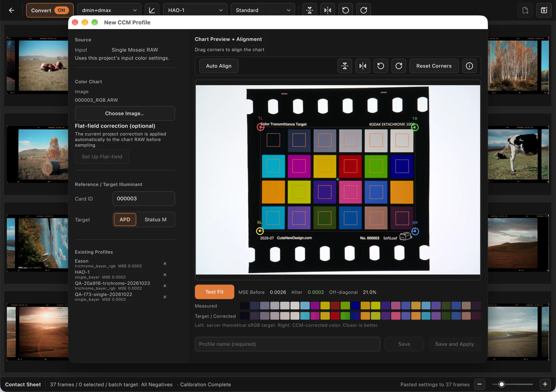This screenshot has height=392, width=556.
Task: Click the Test Fit button
Action: pos(214,292)
